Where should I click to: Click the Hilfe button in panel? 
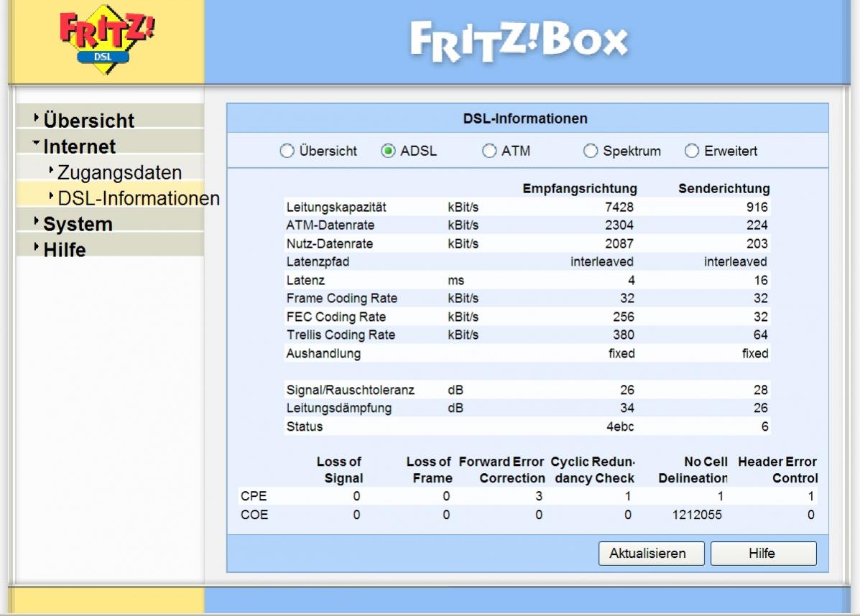(x=763, y=553)
